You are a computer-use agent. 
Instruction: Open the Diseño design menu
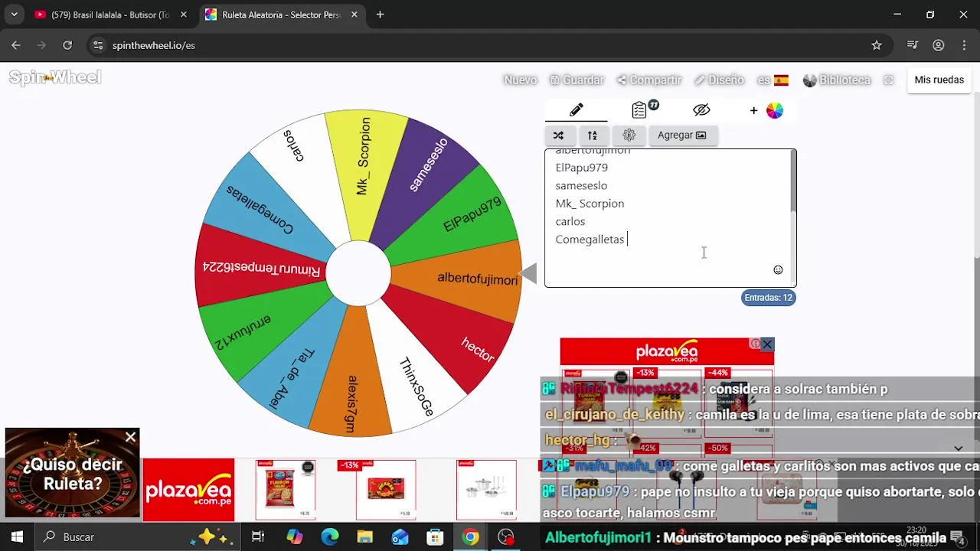tap(719, 80)
